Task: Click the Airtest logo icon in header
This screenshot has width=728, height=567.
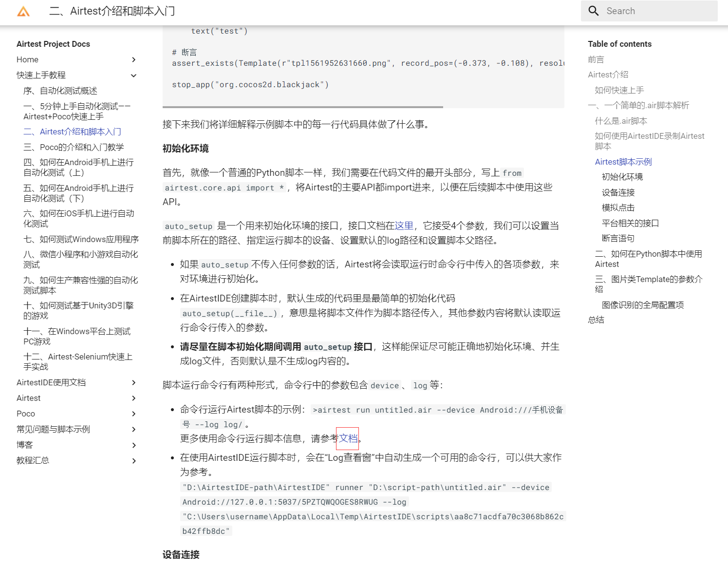Action: point(23,11)
